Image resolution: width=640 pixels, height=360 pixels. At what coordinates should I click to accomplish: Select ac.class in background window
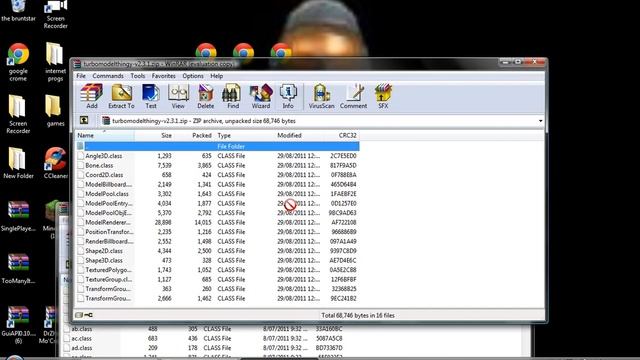coord(204,338)
